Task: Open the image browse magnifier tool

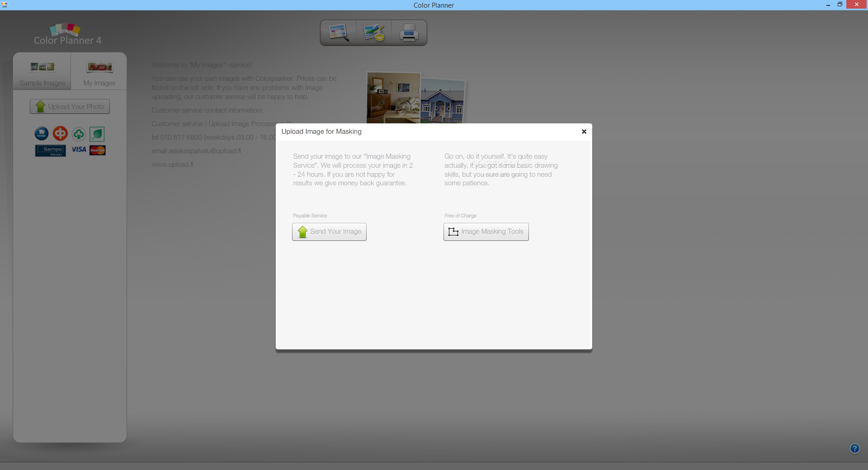Action: click(x=339, y=33)
